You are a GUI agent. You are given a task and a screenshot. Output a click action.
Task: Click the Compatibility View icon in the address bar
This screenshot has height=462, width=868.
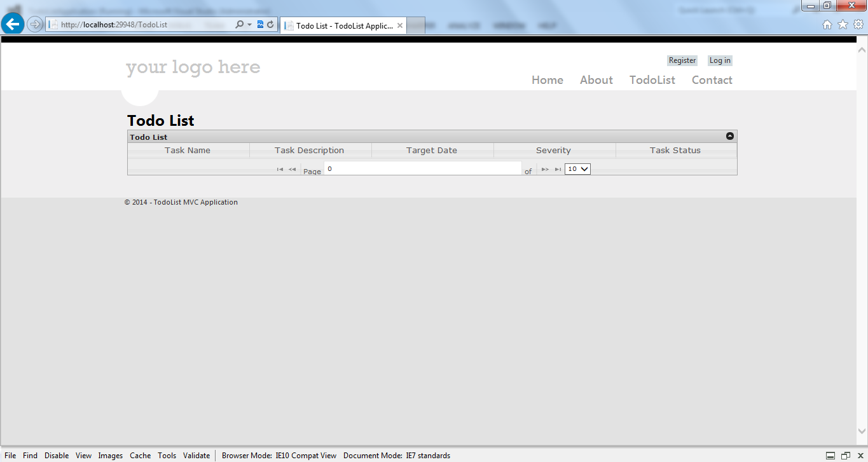coord(260,24)
